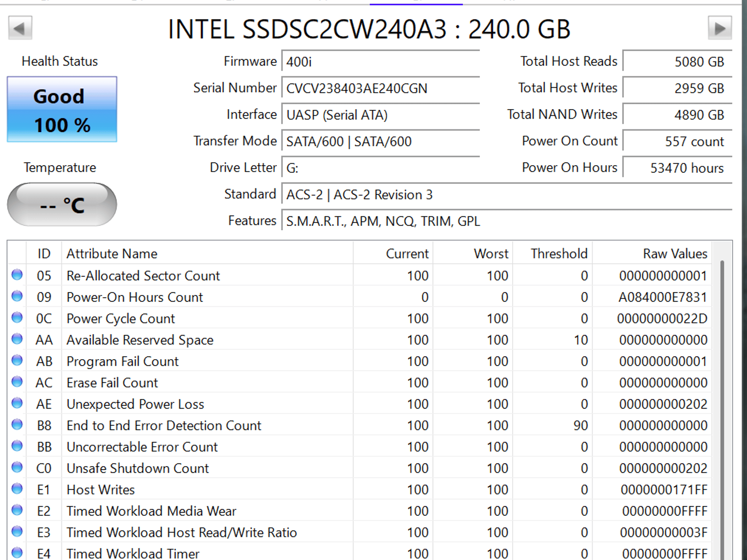Click status dot for Erase Fail Count
This screenshot has width=747, height=560.
pyautogui.click(x=17, y=382)
